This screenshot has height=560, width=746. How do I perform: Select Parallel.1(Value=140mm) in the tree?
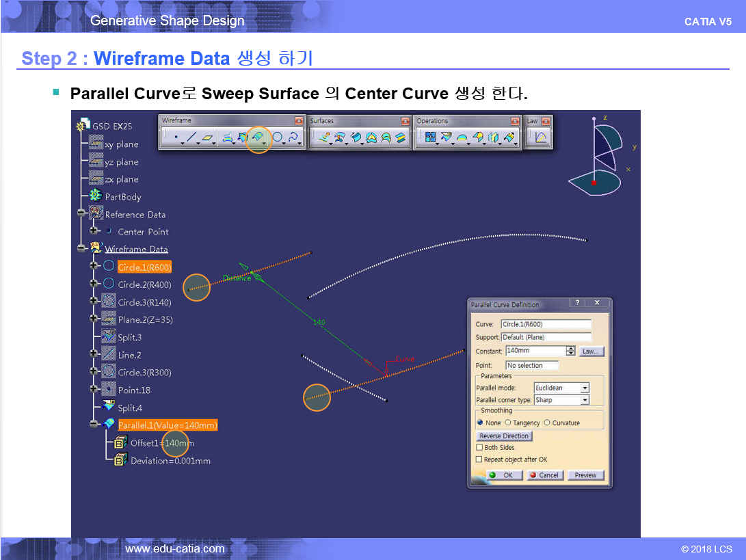[167, 425]
